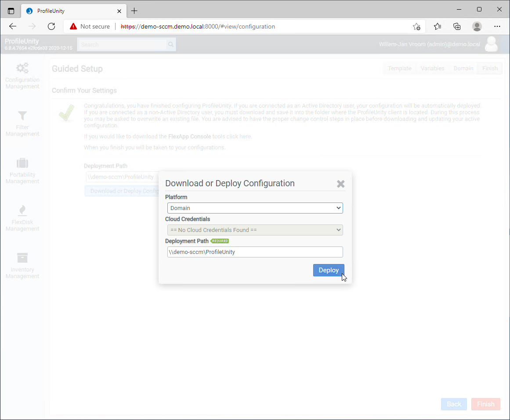This screenshot has width=510, height=420.
Task: Open the tab actions menu icon
Action: [x=11, y=11]
